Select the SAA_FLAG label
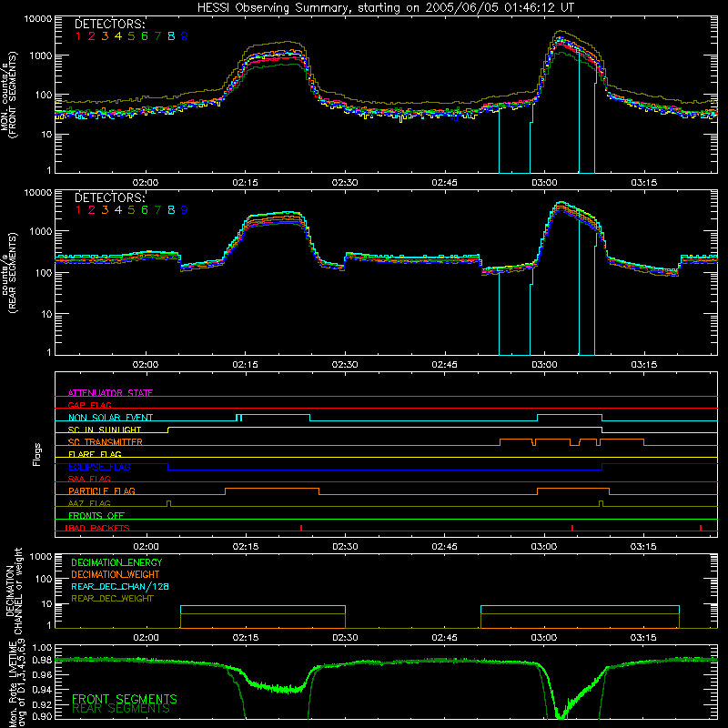 click(x=89, y=479)
